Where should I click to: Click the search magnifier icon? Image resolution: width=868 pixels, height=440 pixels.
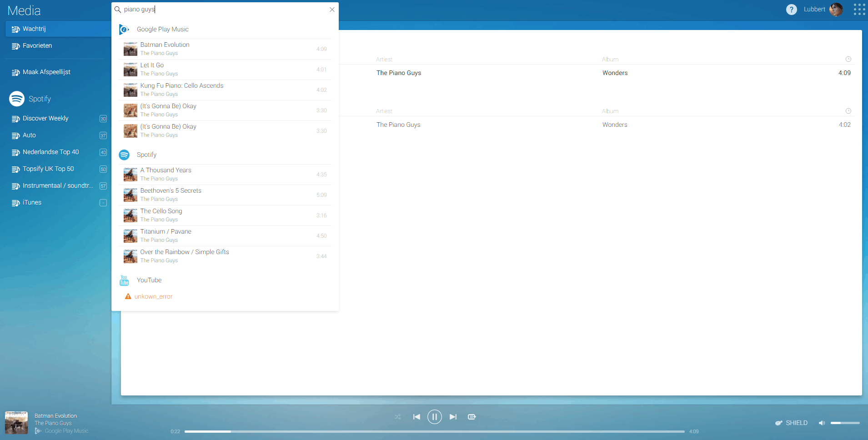click(x=117, y=10)
